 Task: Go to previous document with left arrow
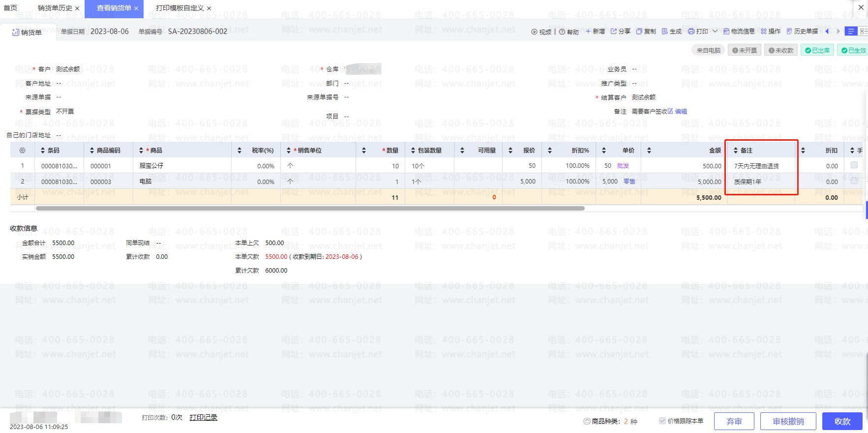[x=827, y=31]
